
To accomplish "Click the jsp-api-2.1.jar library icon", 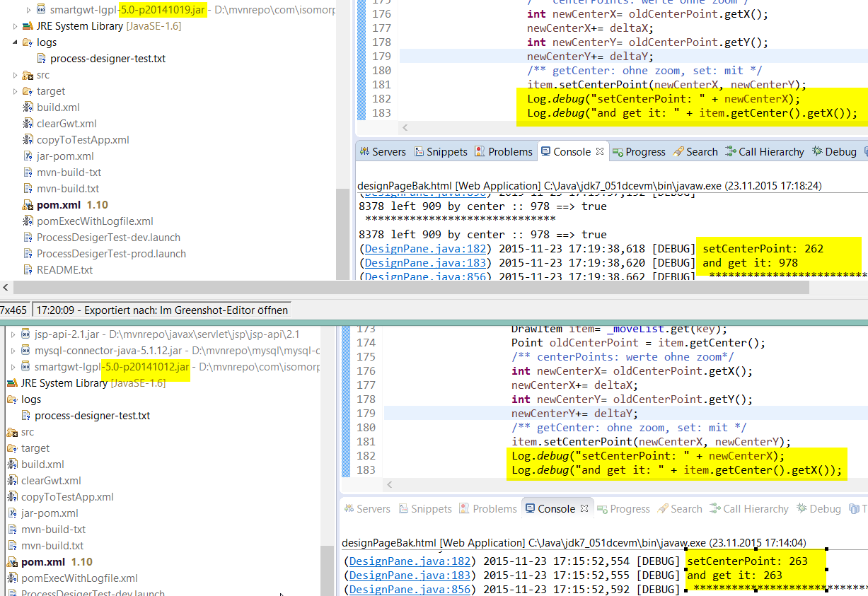I will tap(26, 334).
